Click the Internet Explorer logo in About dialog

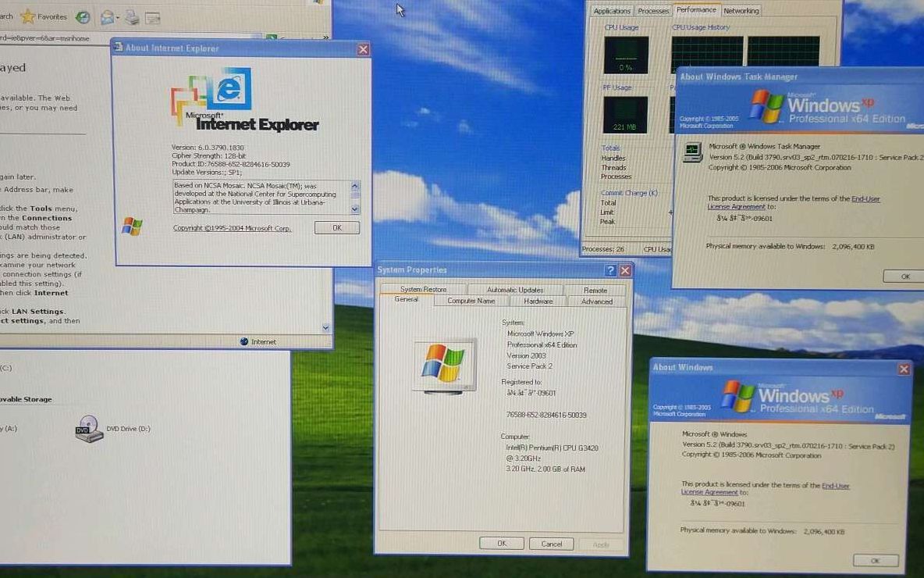coord(244,99)
